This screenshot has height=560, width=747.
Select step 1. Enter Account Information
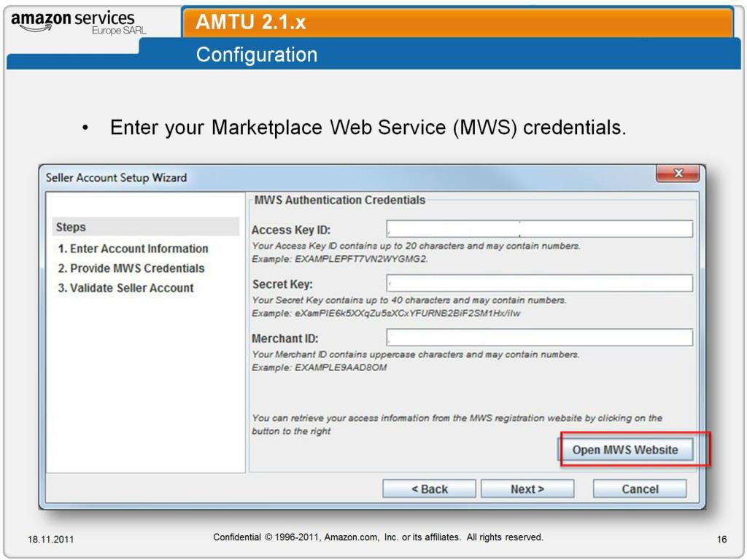133,249
